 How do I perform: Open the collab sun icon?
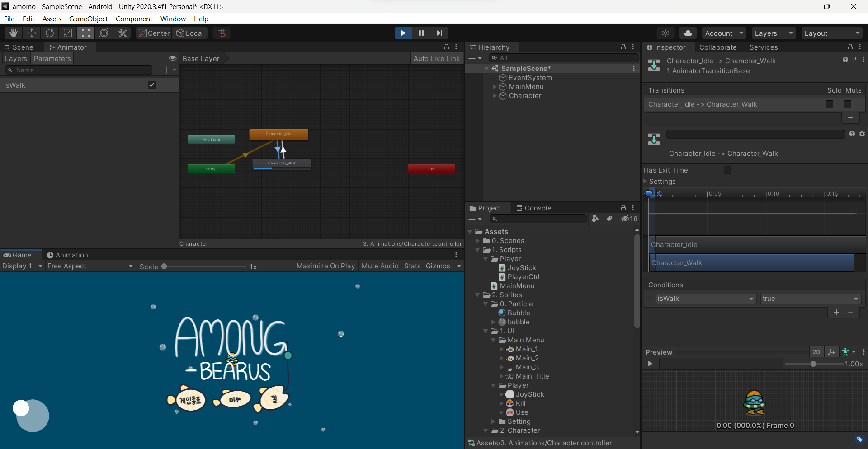coord(665,33)
